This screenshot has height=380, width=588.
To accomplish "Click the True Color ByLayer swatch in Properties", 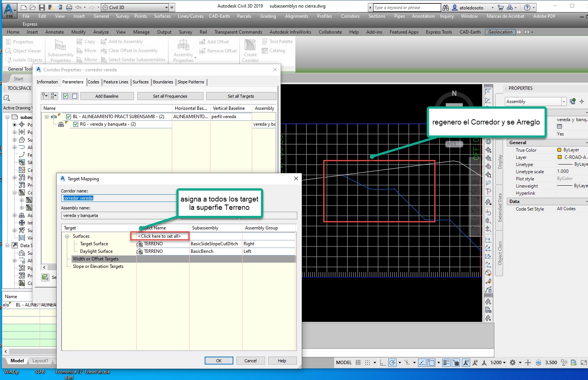I will [x=560, y=150].
